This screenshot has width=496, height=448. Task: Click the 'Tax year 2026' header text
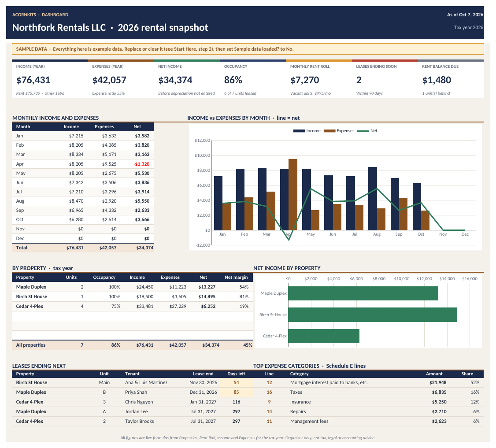coord(469,27)
